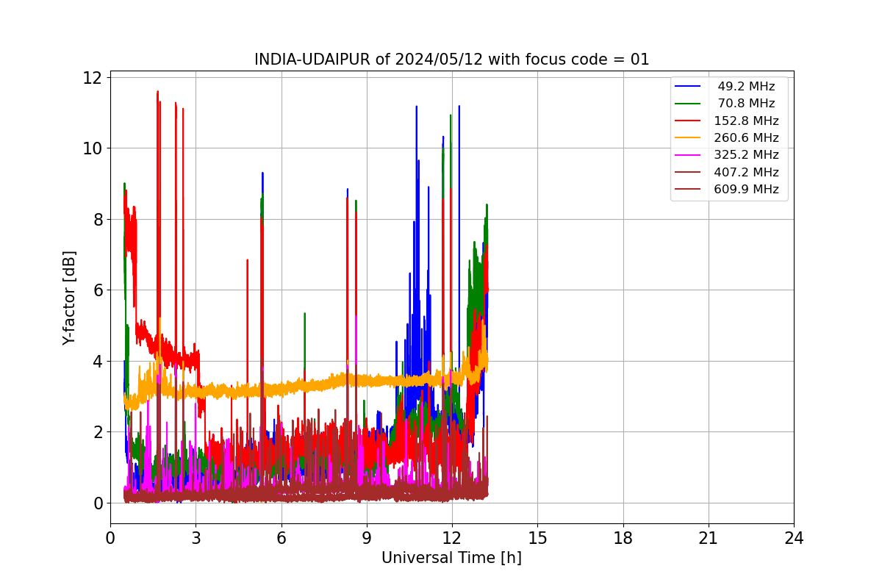Select the 260.6 MHz legend label
882x588 pixels.
click(746, 137)
